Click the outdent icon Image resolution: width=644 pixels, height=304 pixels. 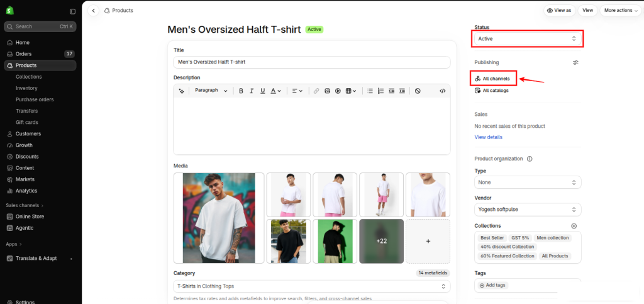(x=391, y=91)
